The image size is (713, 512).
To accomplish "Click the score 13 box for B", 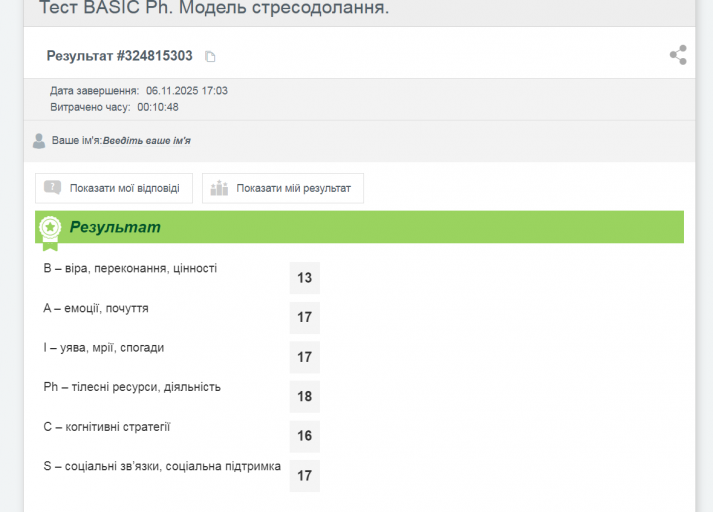I will 304,278.
